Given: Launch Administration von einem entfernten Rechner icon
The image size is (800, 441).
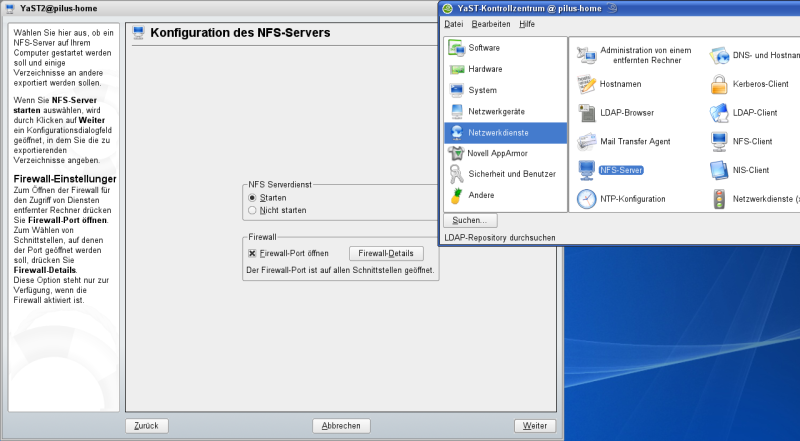Looking at the screenshot, I should click(x=587, y=55).
